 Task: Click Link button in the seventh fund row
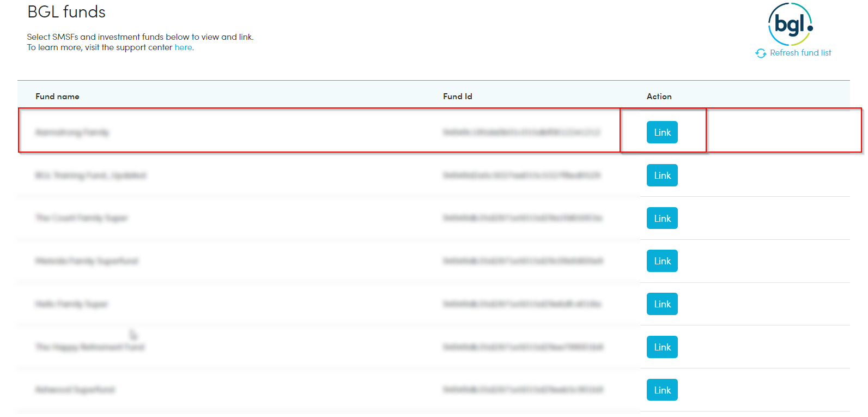point(662,390)
